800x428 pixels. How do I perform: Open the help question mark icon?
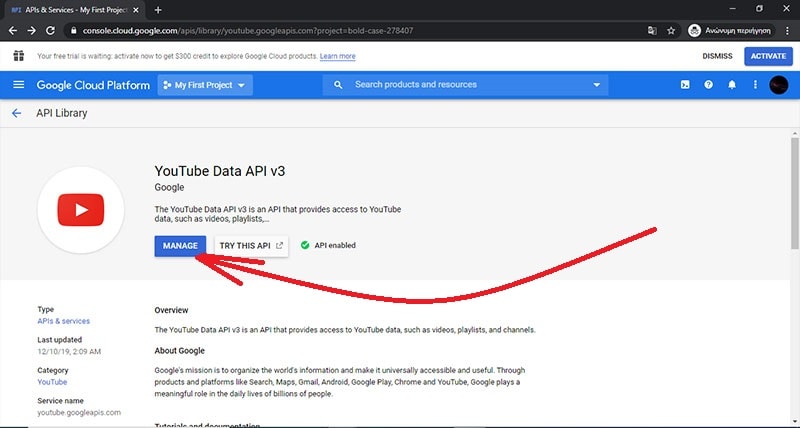[x=709, y=85]
